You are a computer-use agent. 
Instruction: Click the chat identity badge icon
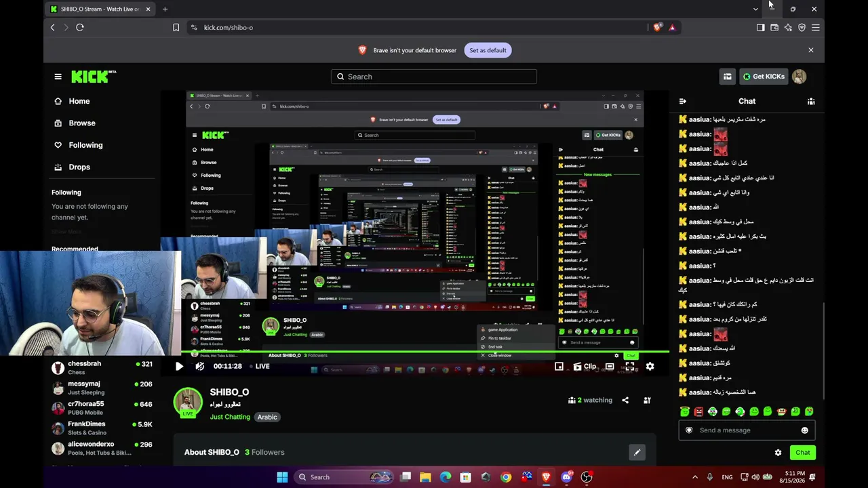(689, 430)
